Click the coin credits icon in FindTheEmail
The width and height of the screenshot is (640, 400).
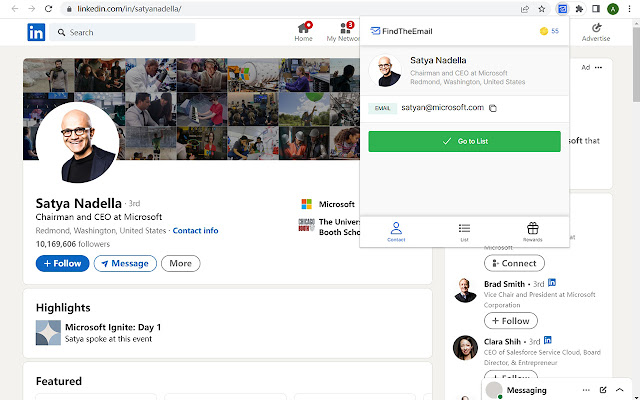coord(544,31)
